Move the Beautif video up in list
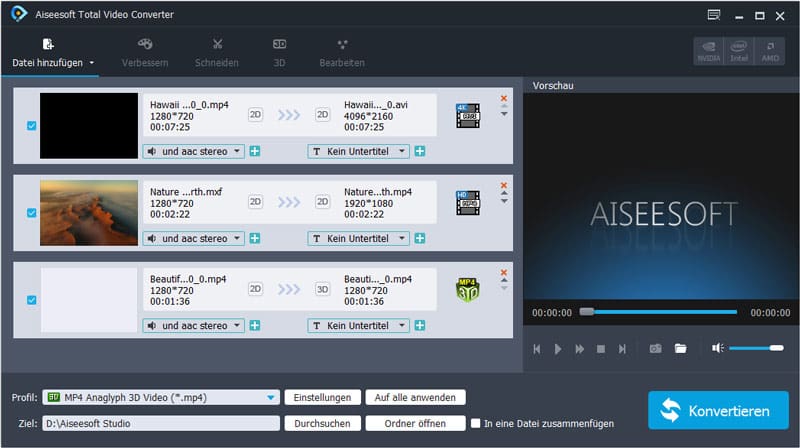The image size is (800, 448). (504, 281)
